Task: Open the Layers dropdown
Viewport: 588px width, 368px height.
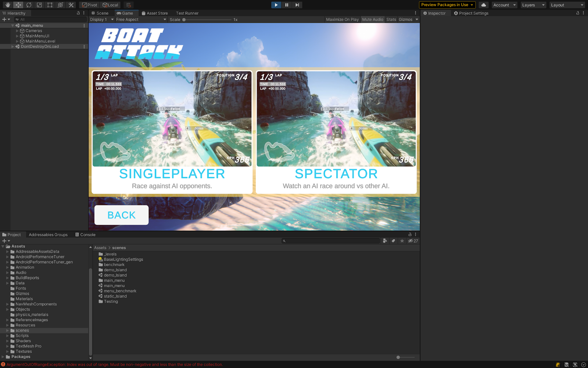Action: pyautogui.click(x=533, y=5)
